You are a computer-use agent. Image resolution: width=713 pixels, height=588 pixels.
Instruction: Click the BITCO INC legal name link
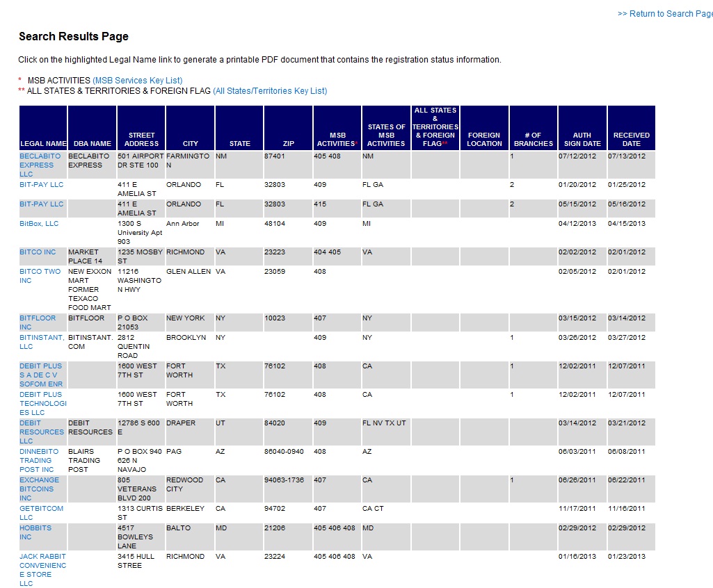pyautogui.click(x=38, y=252)
